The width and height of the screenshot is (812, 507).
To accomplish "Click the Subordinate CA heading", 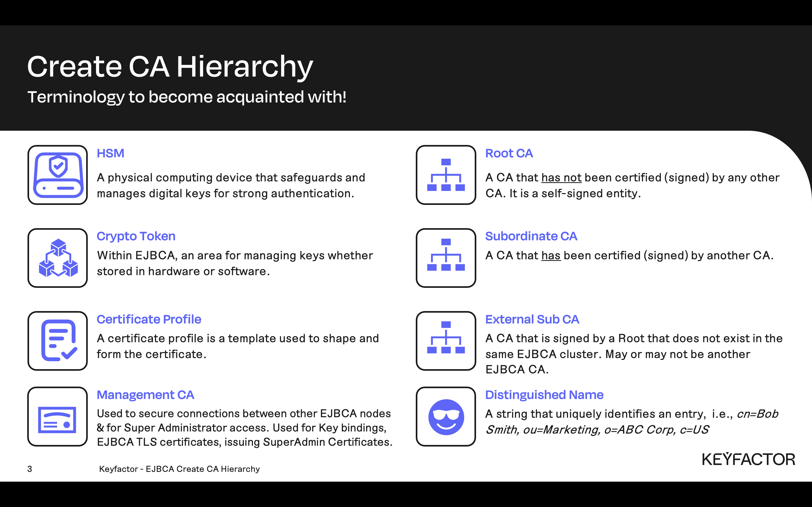I will 531,236.
